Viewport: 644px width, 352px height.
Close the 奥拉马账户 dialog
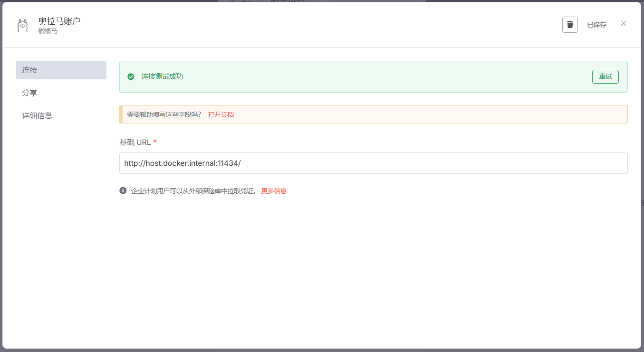click(x=624, y=23)
